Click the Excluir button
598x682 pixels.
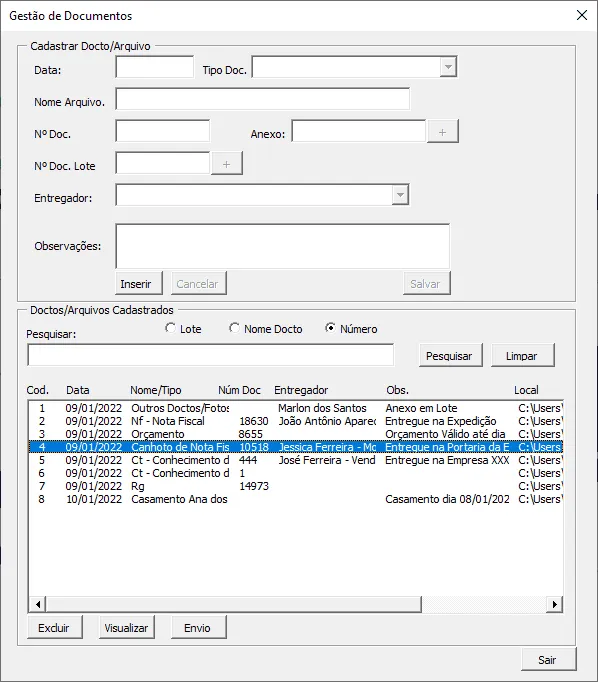[x=55, y=627]
